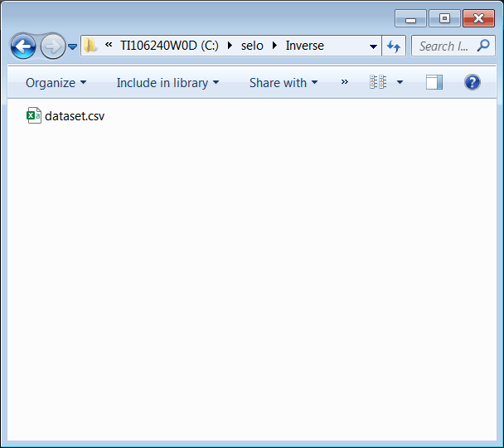Select the dataset.csv file icon
This screenshot has height=448, width=504.
point(34,115)
